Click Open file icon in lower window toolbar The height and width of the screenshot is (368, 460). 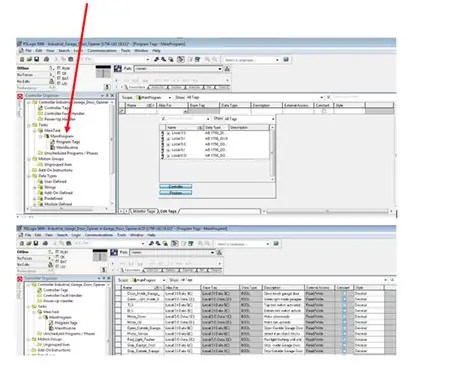coord(29,243)
